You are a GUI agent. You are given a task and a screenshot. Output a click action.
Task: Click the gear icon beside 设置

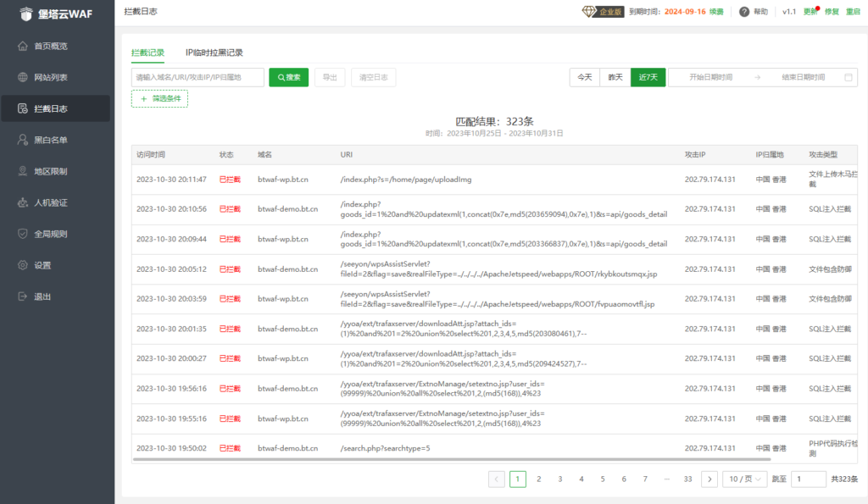click(23, 265)
